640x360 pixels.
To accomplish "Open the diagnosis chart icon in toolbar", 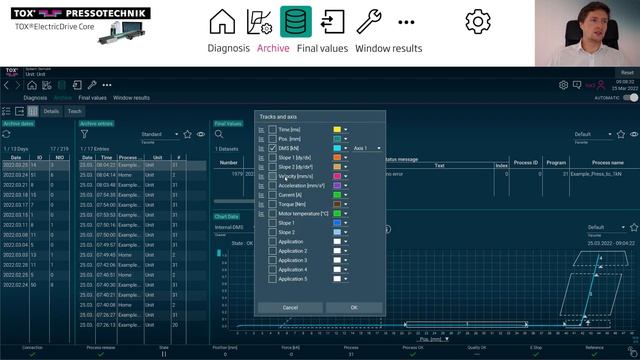I will click(47, 85).
